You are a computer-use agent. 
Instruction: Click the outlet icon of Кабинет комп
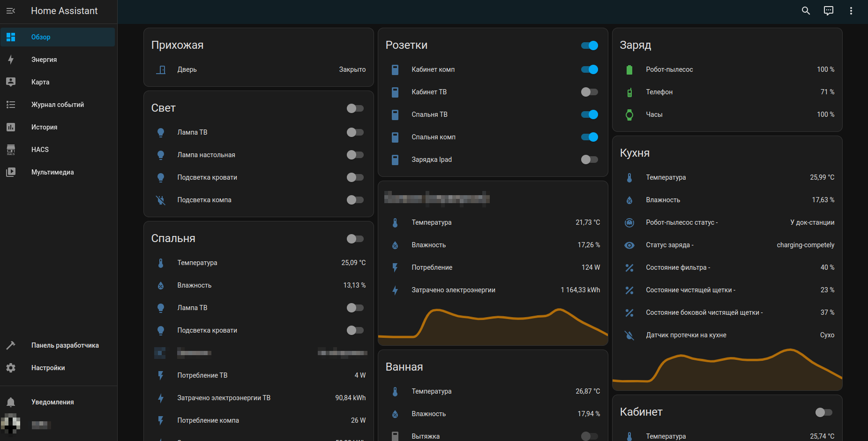click(395, 69)
